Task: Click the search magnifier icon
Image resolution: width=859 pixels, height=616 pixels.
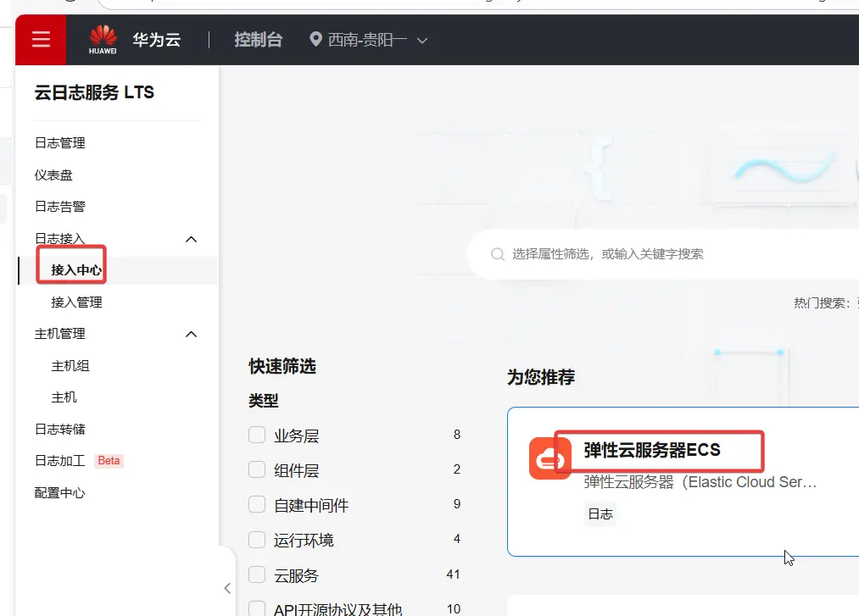Action: 498,254
